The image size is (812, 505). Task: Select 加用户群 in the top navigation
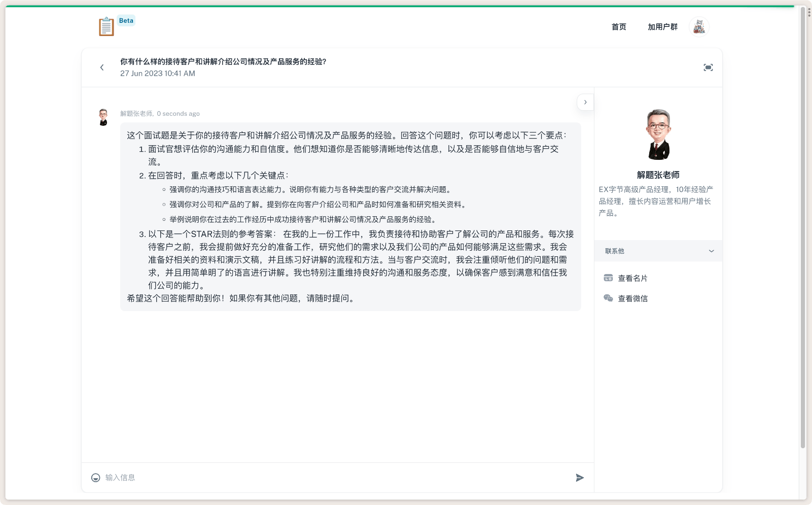pos(662,26)
